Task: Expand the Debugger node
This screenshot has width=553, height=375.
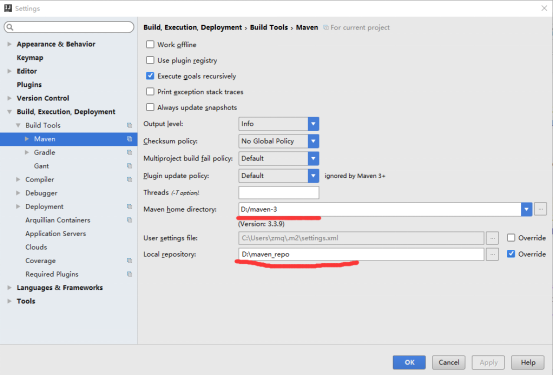Action: [x=18, y=193]
